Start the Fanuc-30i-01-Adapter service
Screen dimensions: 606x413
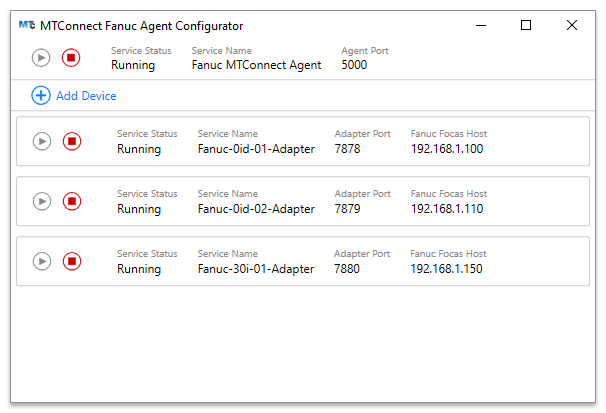point(42,262)
